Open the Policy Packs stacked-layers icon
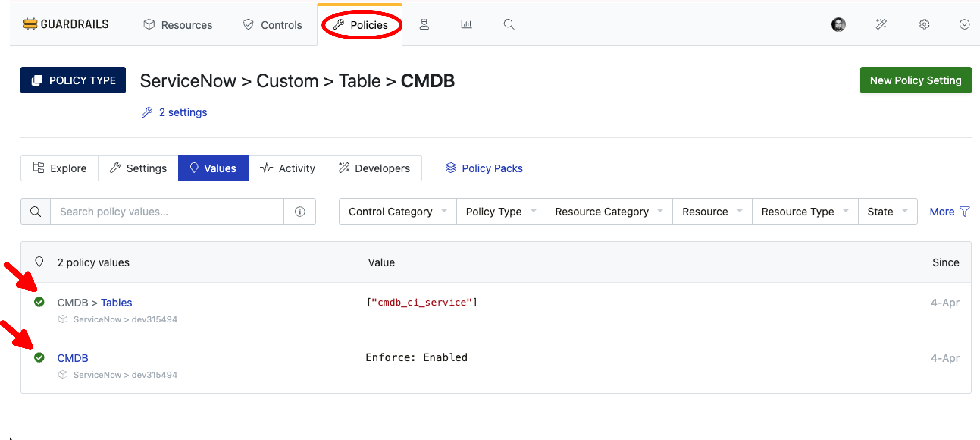Image resolution: width=980 pixels, height=440 pixels. (451, 168)
